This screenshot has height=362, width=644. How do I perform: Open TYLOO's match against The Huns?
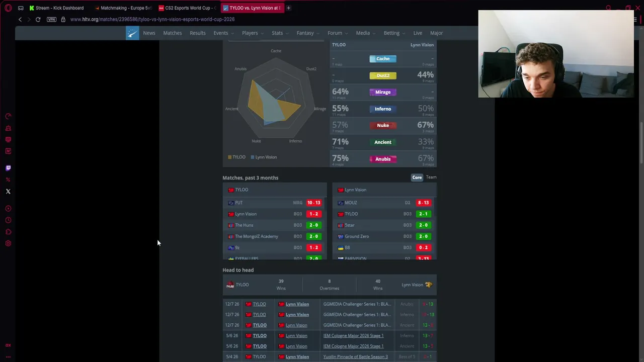click(274, 225)
